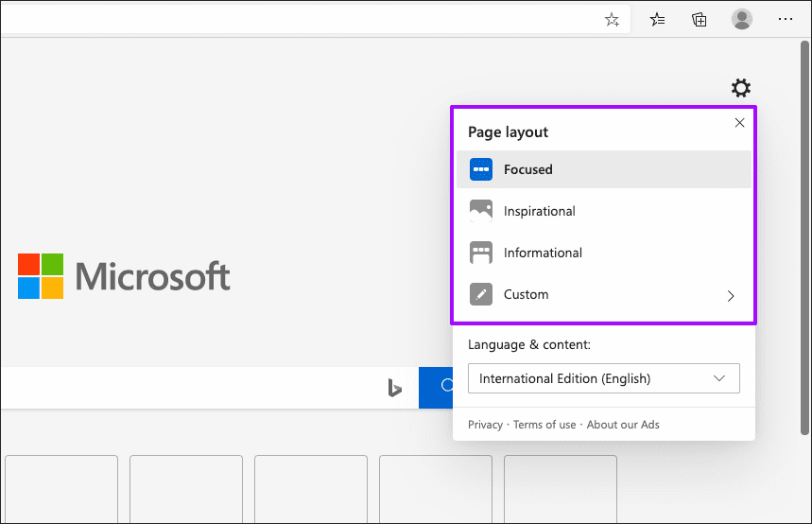This screenshot has width=812, height=524.
Task: Select the Informational page layout
Action: (603, 253)
